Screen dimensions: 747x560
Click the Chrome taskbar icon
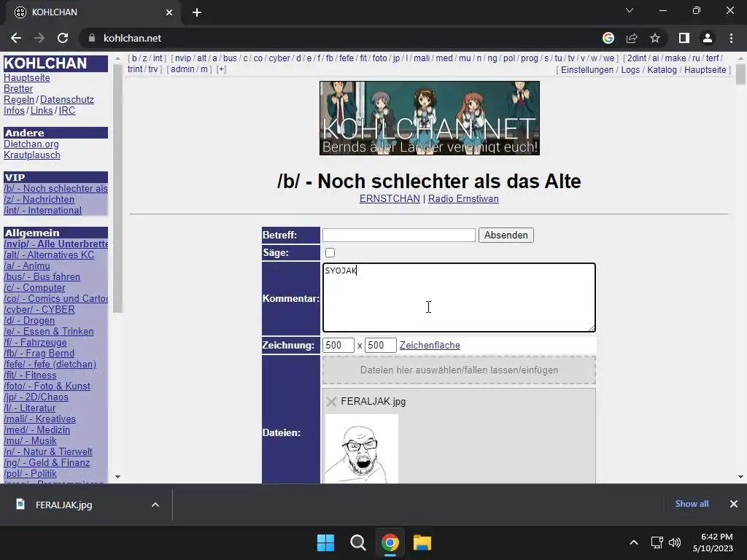(x=390, y=542)
